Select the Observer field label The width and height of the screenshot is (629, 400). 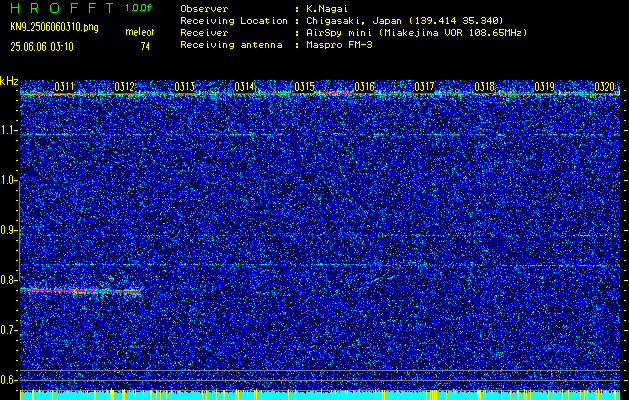(x=204, y=8)
